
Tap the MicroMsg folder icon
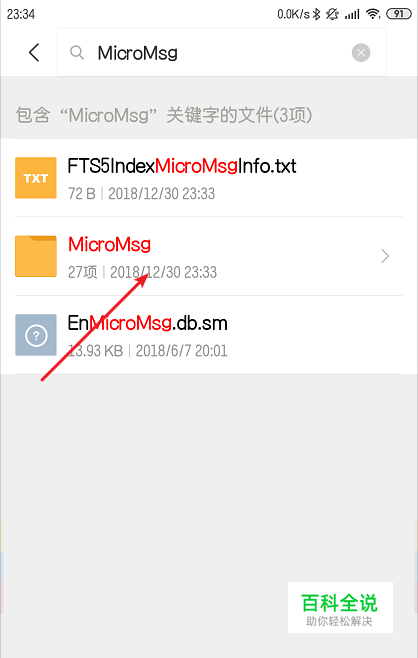click(36, 256)
